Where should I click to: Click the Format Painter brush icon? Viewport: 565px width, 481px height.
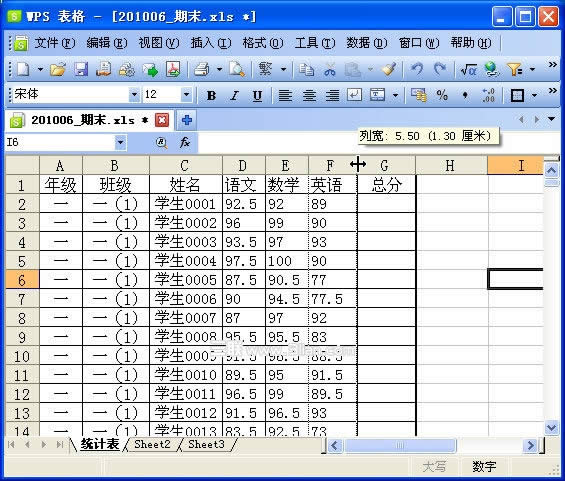point(389,69)
